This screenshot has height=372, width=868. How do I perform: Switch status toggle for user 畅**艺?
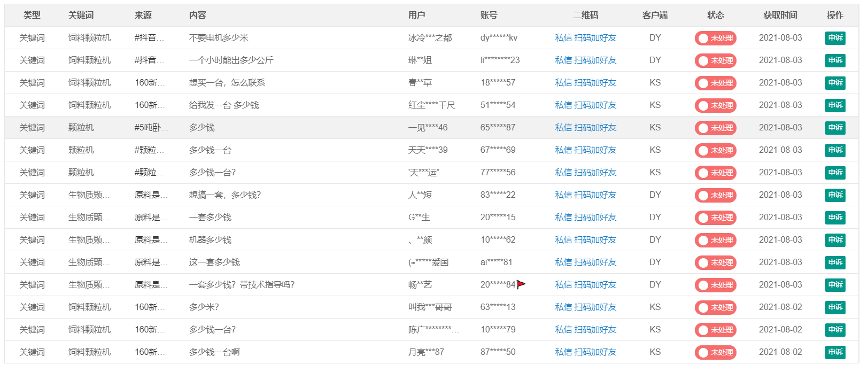click(715, 285)
